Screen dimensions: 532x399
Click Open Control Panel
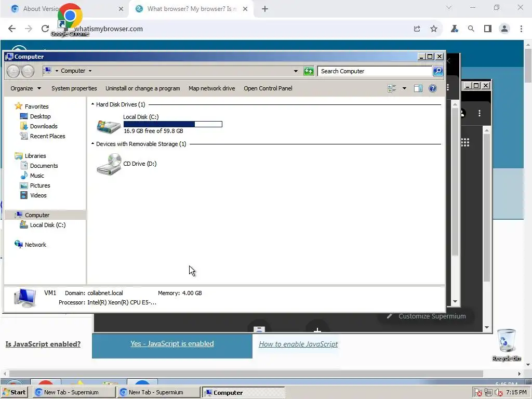[268, 88]
